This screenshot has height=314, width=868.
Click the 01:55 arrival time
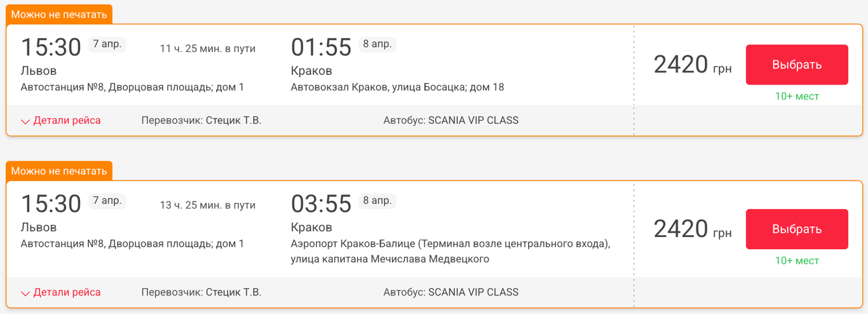coord(321,48)
